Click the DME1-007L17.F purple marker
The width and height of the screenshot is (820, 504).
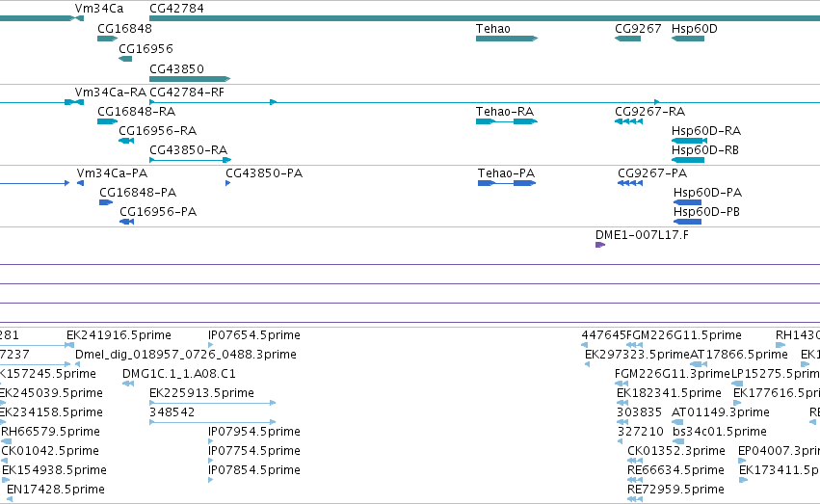[600, 245]
